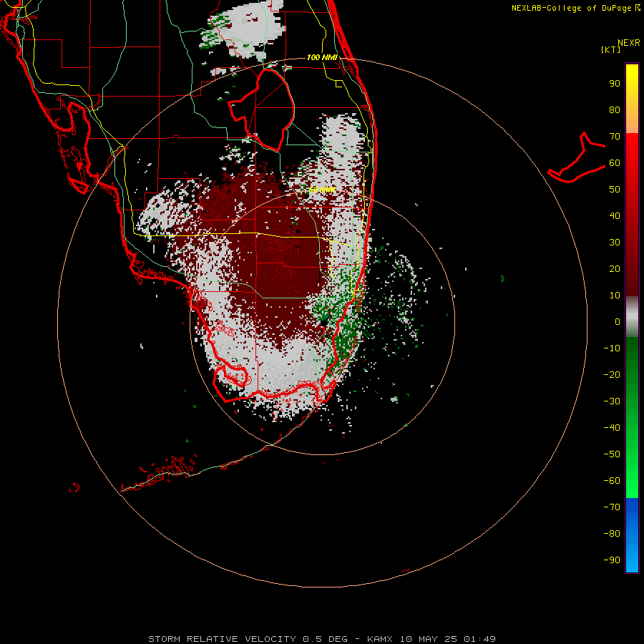Click the -90 scale label
Screen dimensions: 644x644
(x=612, y=560)
